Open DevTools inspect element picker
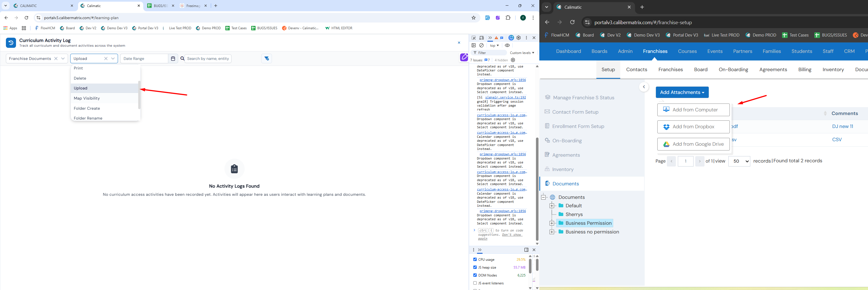The height and width of the screenshot is (290, 868). tap(474, 38)
